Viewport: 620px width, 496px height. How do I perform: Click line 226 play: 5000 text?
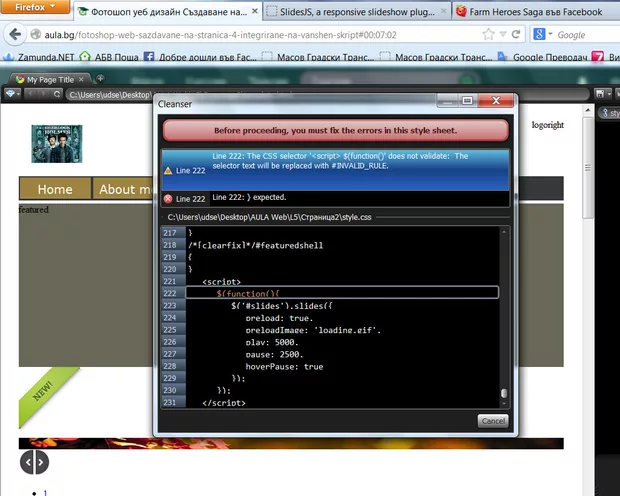pyautogui.click(x=272, y=342)
